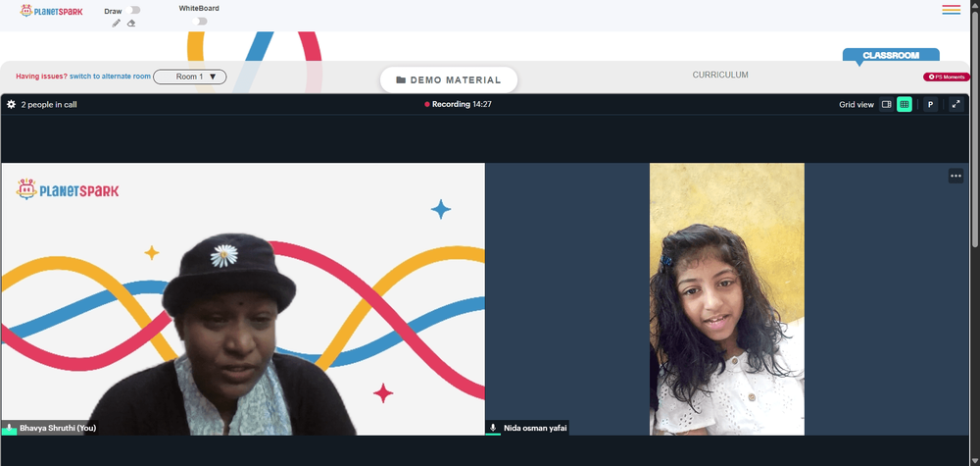Click mic indicator beside Bhavya Shruthi
Viewport: 980px width, 466px height.
click(x=10, y=429)
